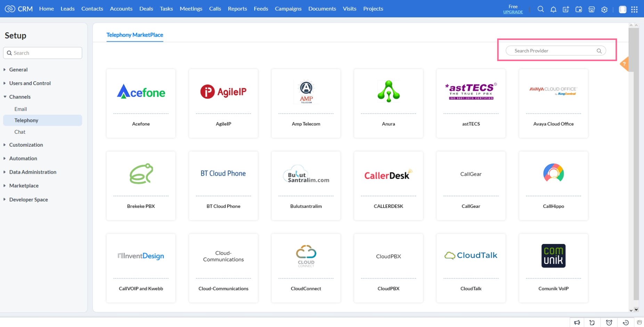
Task: Select the CloudTalk provider card
Action: (471, 268)
